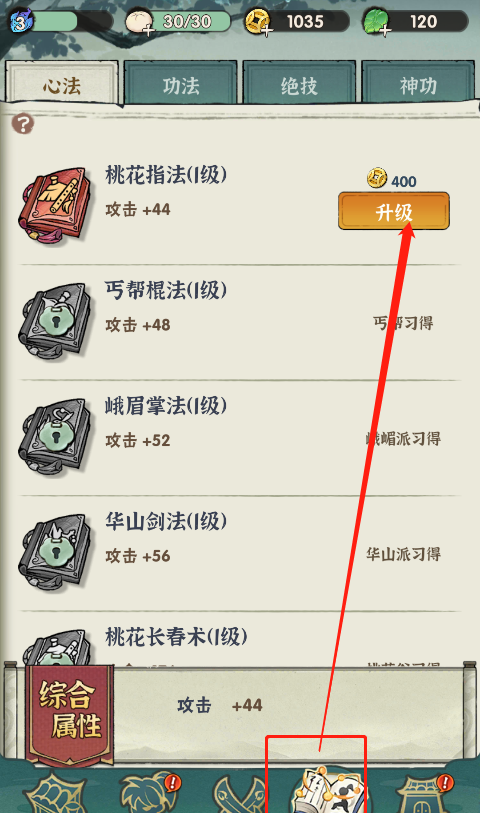Select the 心法 tab

pos(62,83)
